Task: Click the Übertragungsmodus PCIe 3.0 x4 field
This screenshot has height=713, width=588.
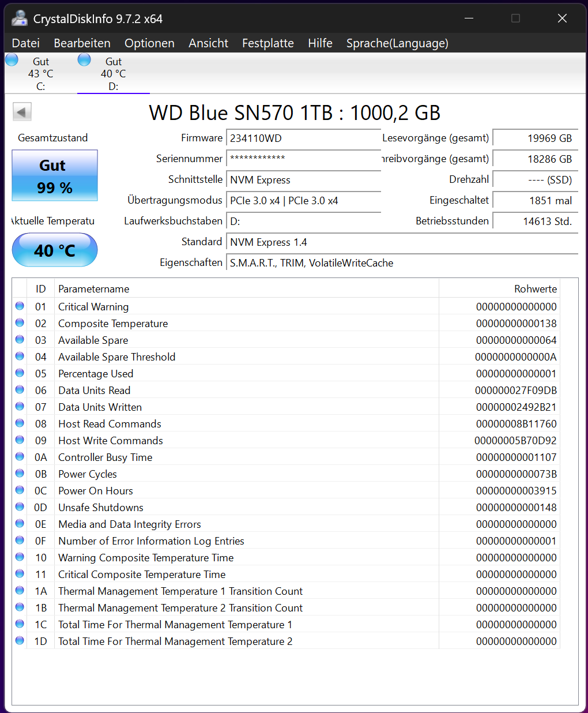Action: coord(304,201)
